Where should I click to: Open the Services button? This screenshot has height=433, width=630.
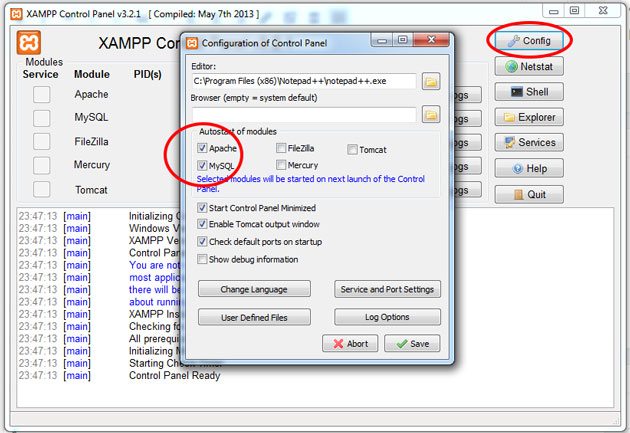(x=529, y=142)
